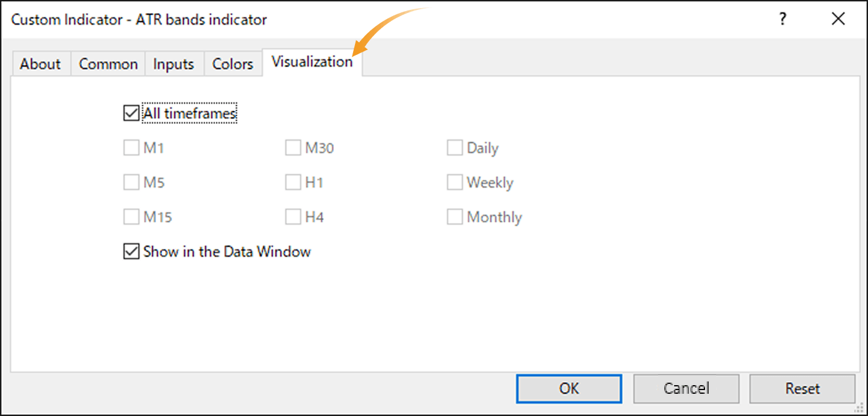Enable the Monthly timeframe checkbox

click(x=454, y=217)
